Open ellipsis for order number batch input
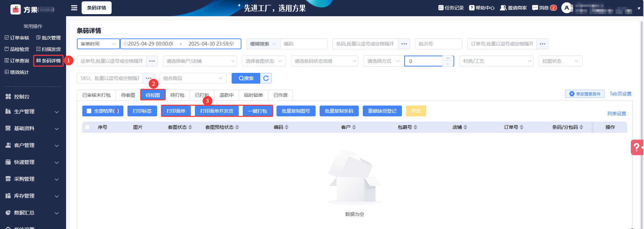Image resolution: width=644 pixels, height=229 pixels. [x=542, y=44]
